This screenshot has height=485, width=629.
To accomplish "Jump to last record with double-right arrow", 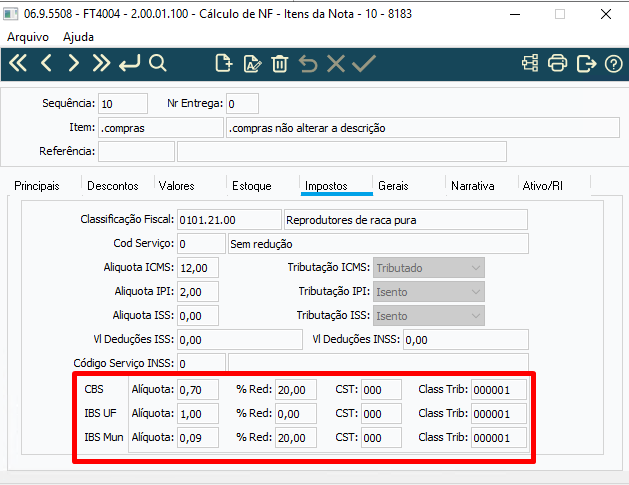I will pyautogui.click(x=101, y=63).
